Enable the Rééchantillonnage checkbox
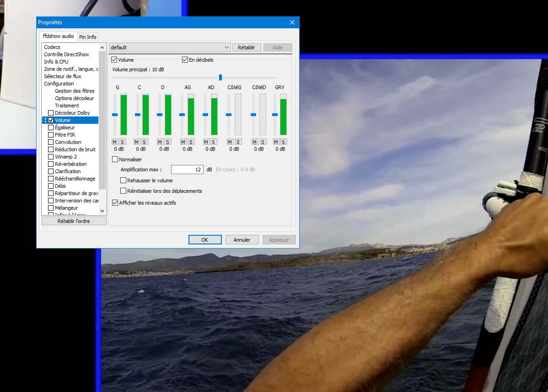Image resolution: width=548 pixels, height=392 pixels. click(51, 179)
